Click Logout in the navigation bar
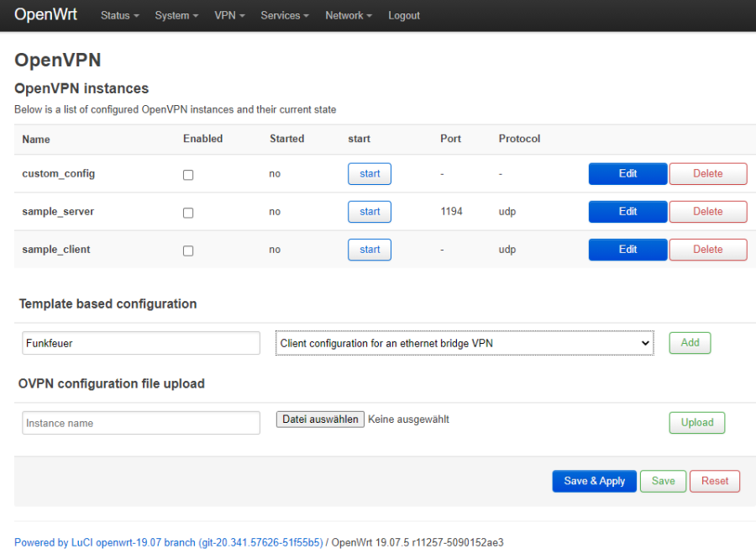756x554 pixels. (x=403, y=15)
